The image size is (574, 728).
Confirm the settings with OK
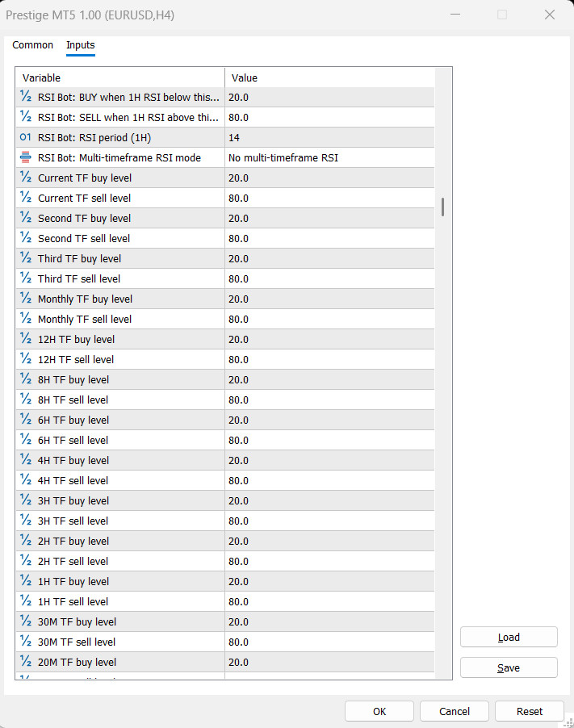coord(379,711)
